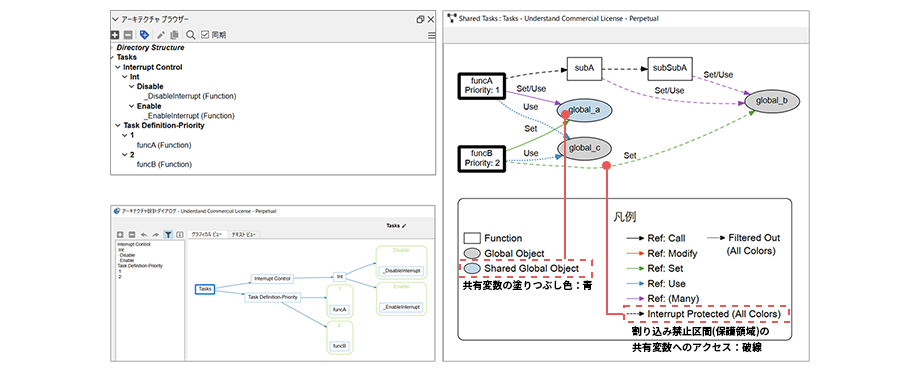920x371 pixels.
Task: Click the undo arrow in designer dialog
Action: pyautogui.click(x=144, y=234)
